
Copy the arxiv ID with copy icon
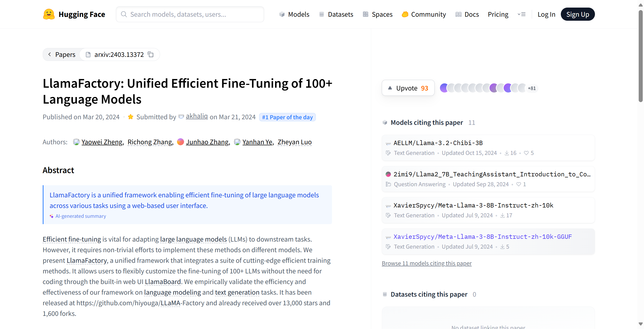[x=151, y=55]
